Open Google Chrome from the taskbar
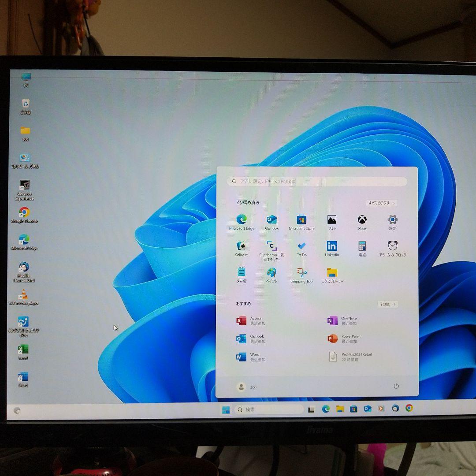Viewport: 476px width, 476px height. (409, 408)
